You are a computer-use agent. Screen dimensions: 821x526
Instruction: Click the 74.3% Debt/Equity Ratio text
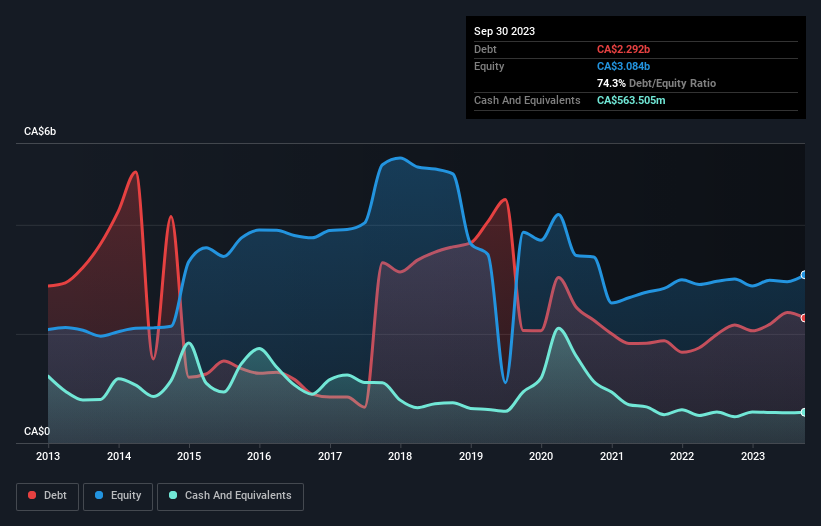[656, 83]
